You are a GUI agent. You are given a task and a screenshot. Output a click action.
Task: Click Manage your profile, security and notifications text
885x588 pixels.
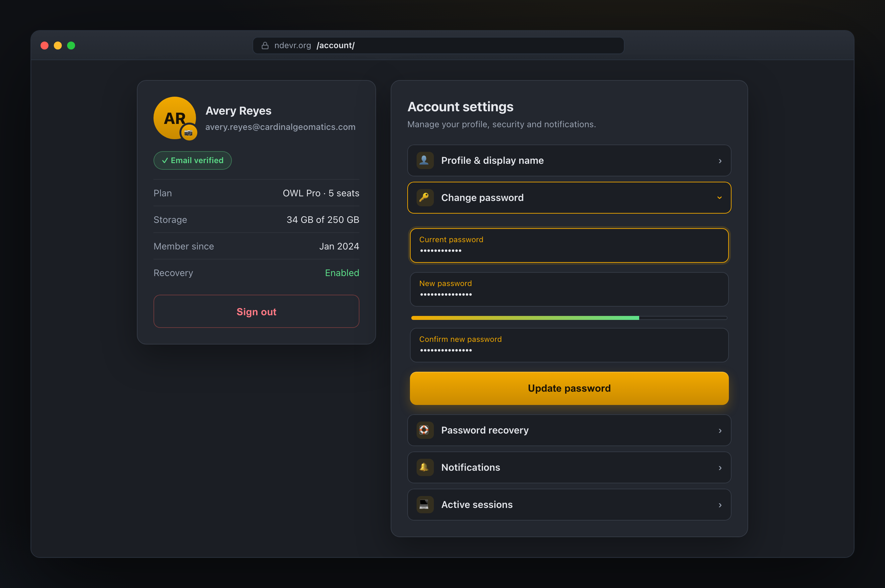[501, 124]
